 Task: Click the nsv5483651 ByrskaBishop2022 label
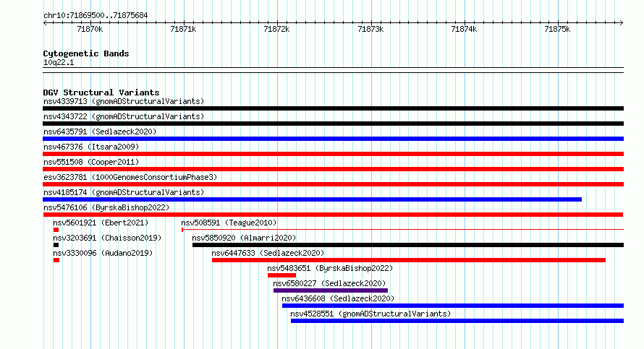[330, 268]
